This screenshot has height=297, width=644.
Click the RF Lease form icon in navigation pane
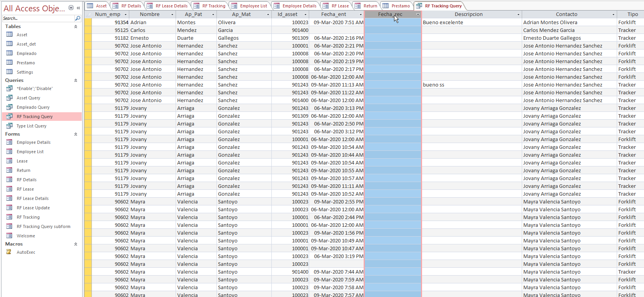tap(9, 189)
